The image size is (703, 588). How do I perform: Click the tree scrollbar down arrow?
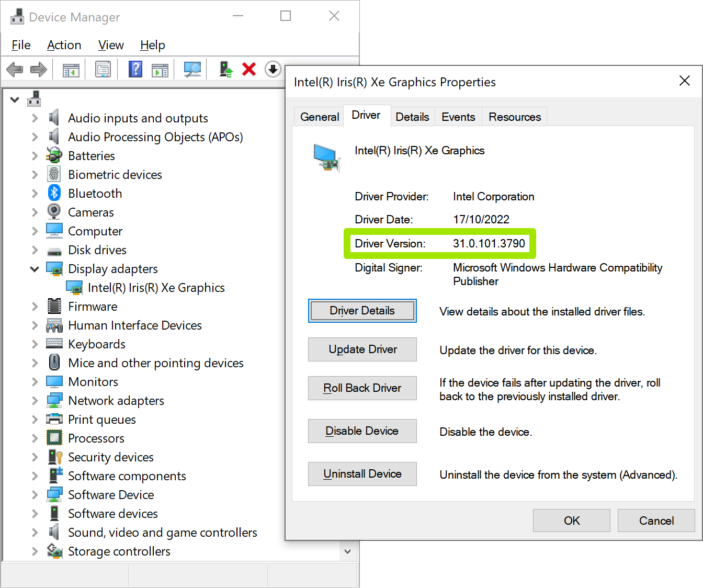pos(348,551)
